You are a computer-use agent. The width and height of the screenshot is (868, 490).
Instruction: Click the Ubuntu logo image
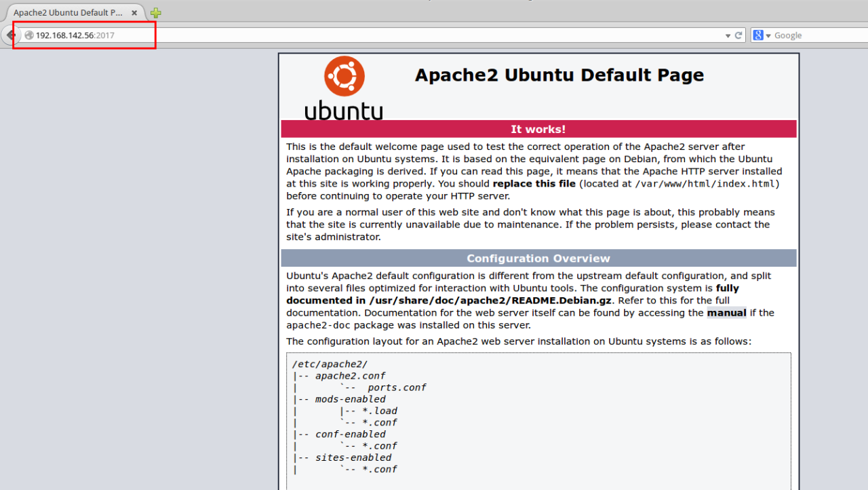click(344, 88)
